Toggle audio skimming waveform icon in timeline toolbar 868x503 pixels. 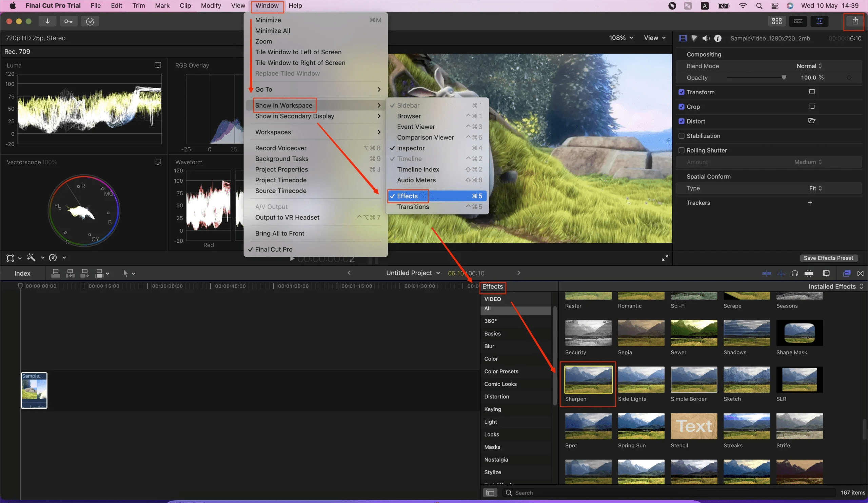point(781,273)
